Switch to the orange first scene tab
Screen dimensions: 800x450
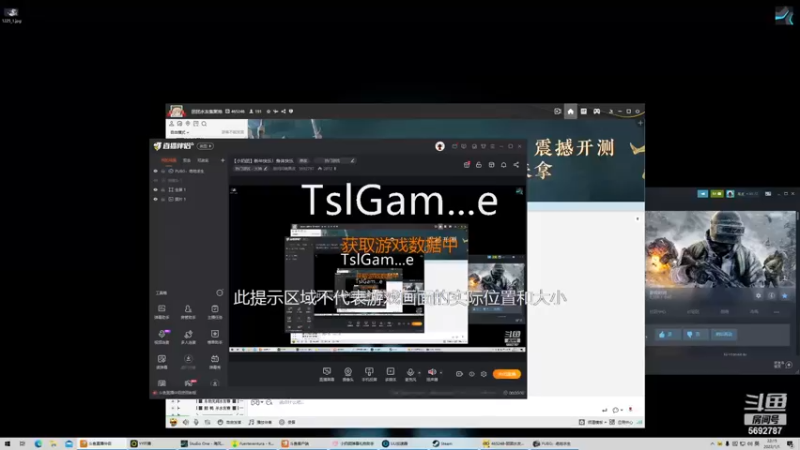click(169, 160)
